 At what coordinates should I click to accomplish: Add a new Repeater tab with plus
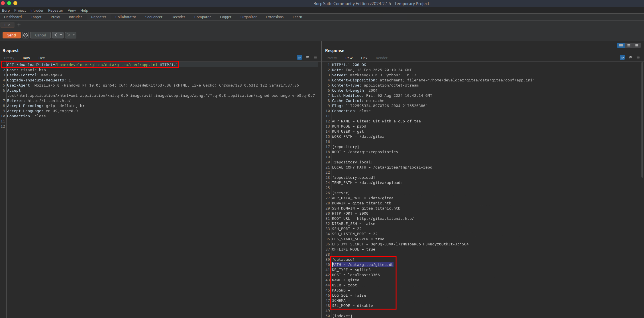19,25
